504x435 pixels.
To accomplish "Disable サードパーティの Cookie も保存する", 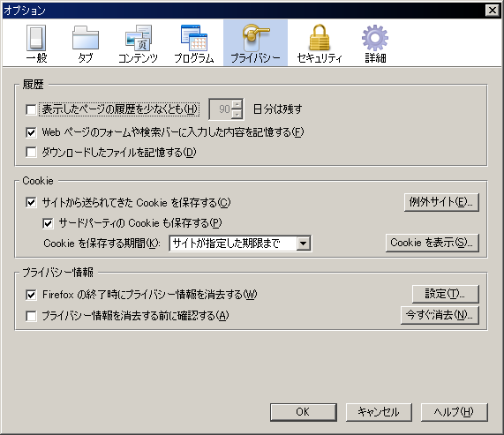I will pyautogui.click(x=48, y=223).
